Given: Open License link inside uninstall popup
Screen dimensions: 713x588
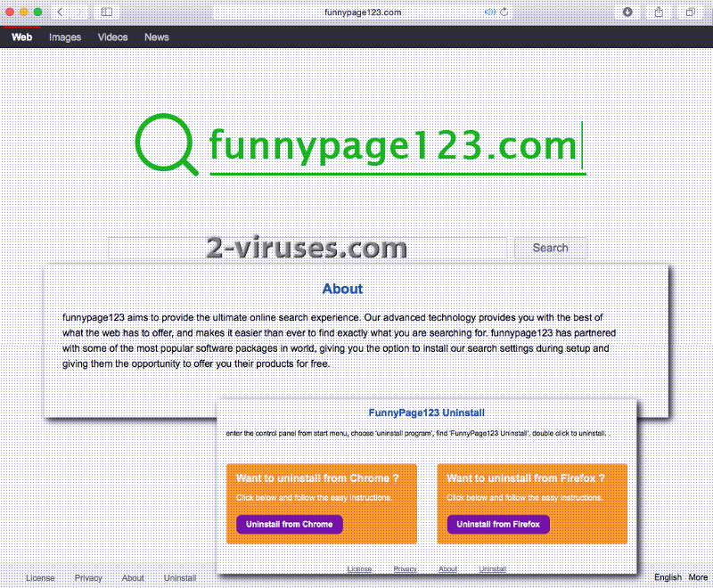Looking at the screenshot, I should click(x=360, y=569).
